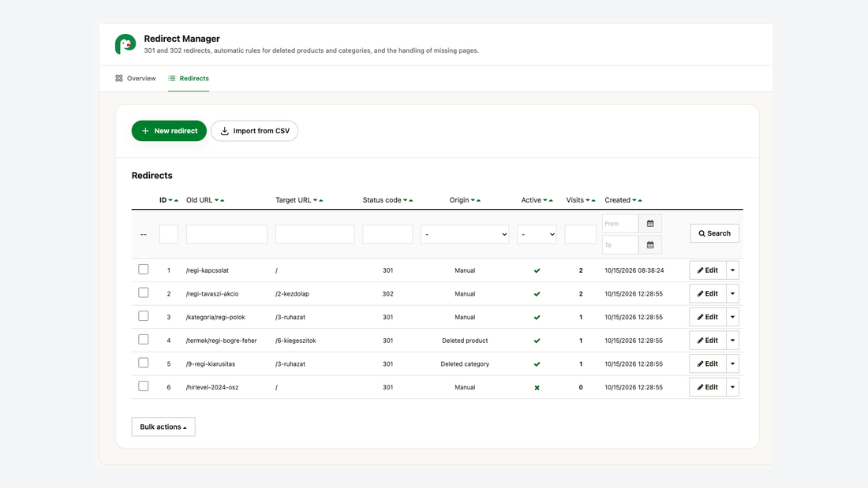Screen dimensions: 868x488
Task: Sort Active column ascending
Action: (x=551, y=200)
